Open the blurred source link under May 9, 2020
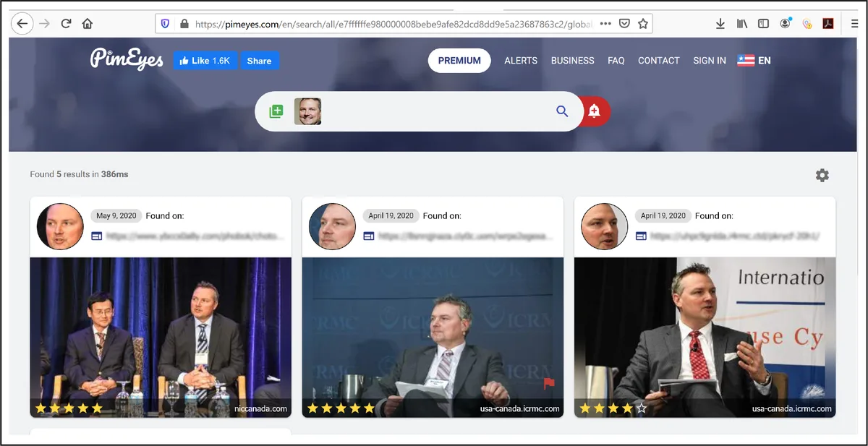Screen dimensions: 868x446 (195, 236)
